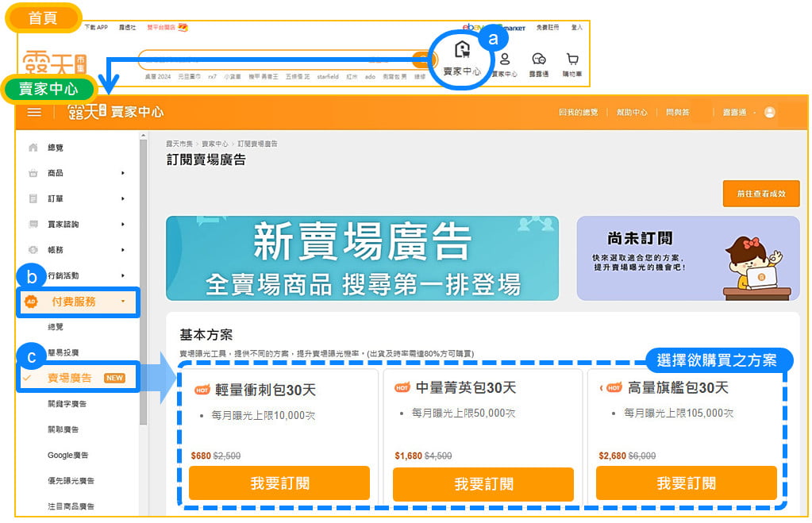Subscribe to the 中量菁英包30天 plan
812x523 pixels.
click(483, 483)
